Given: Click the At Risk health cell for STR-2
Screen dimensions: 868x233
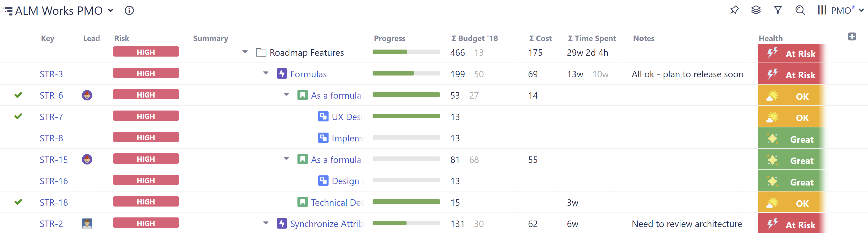Looking at the screenshot, I should point(791,225).
